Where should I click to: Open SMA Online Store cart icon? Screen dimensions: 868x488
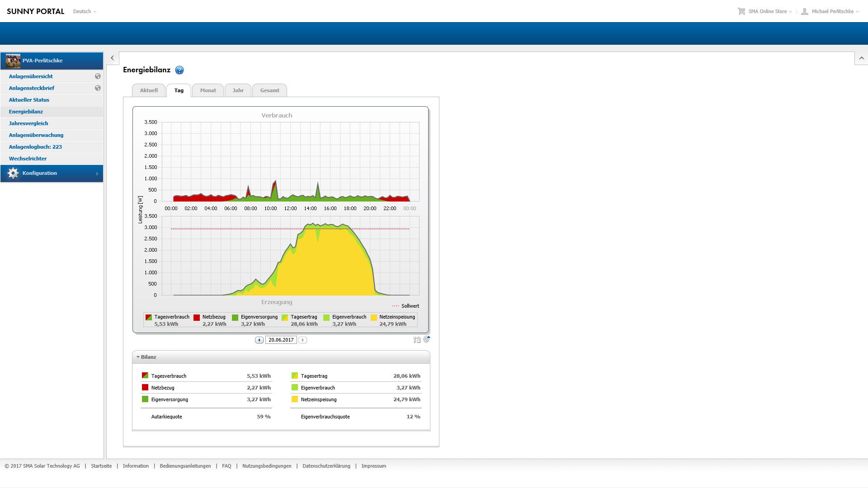tap(741, 11)
